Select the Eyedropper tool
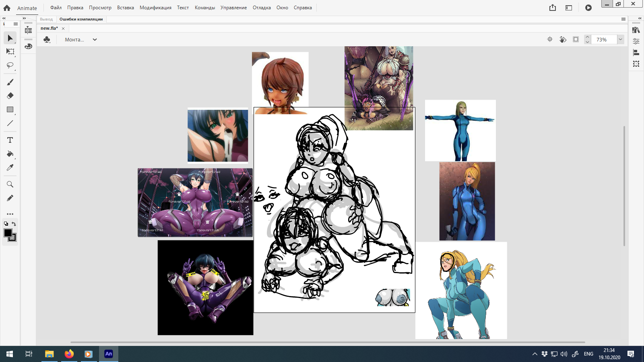This screenshot has height=362, width=644. (10, 167)
